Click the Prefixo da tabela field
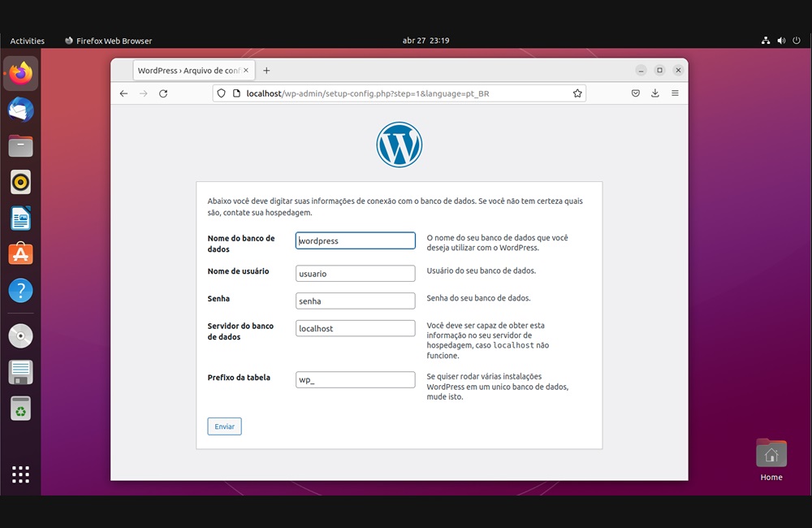 (356, 380)
